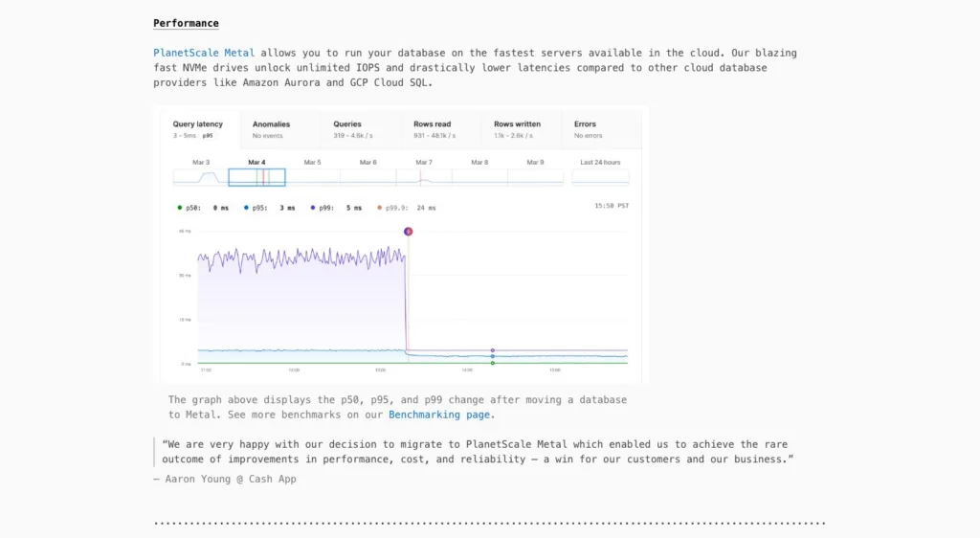
Task: Open the Benchmarking page link
Action: (439, 415)
